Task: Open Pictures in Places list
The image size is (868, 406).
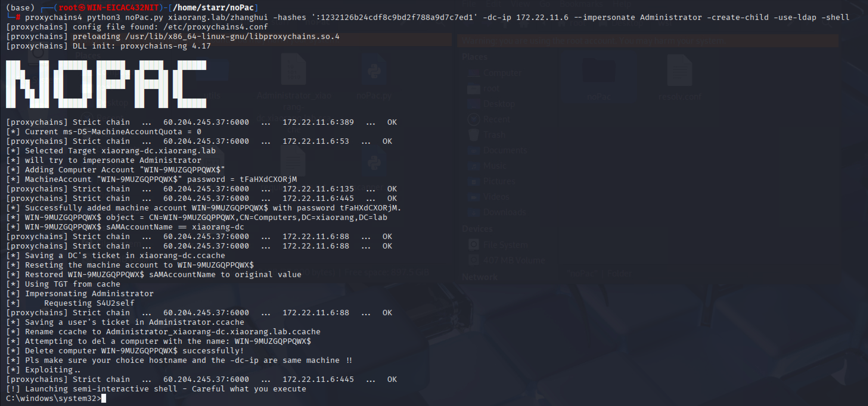Action: (499, 181)
